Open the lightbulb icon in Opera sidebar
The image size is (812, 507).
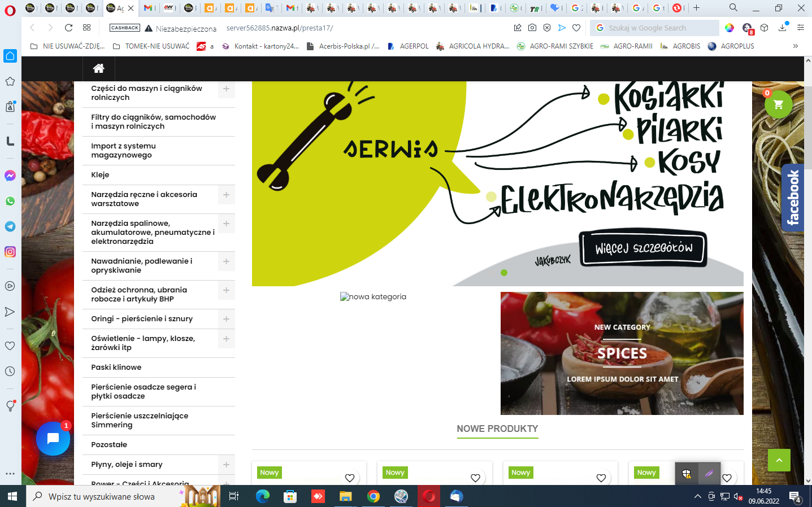tap(10, 405)
